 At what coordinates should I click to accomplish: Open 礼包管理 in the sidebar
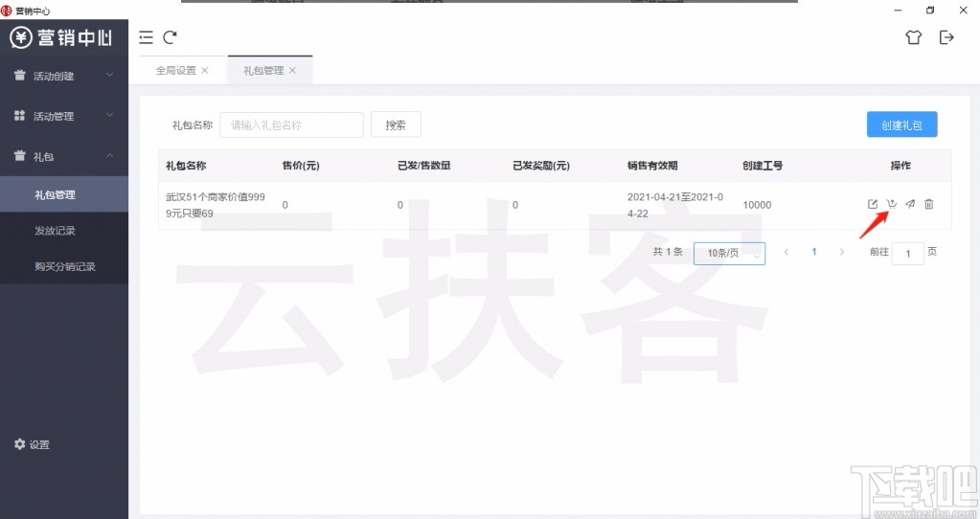tap(64, 194)
